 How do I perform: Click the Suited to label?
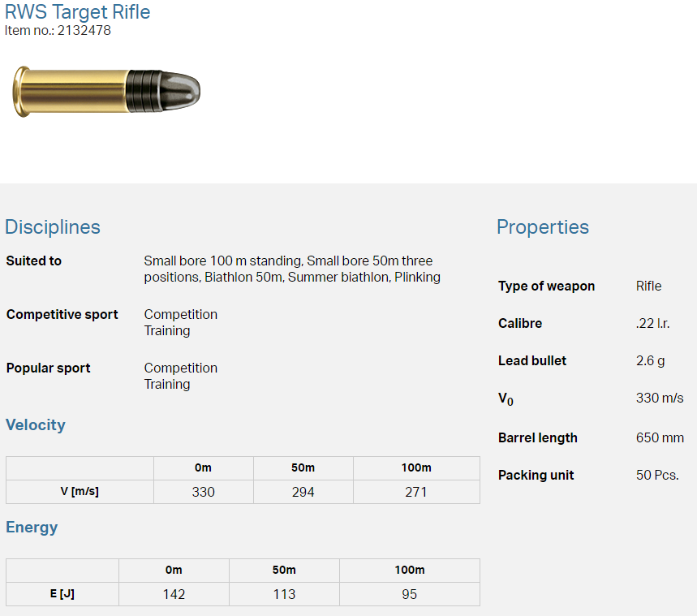pyautogui.click(x=34, y=261)
